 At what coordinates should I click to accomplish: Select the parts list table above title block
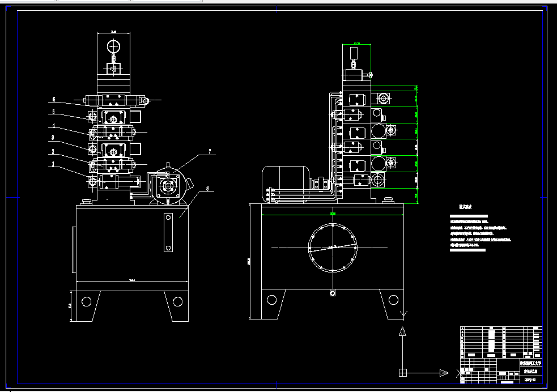tap(501, 342)
